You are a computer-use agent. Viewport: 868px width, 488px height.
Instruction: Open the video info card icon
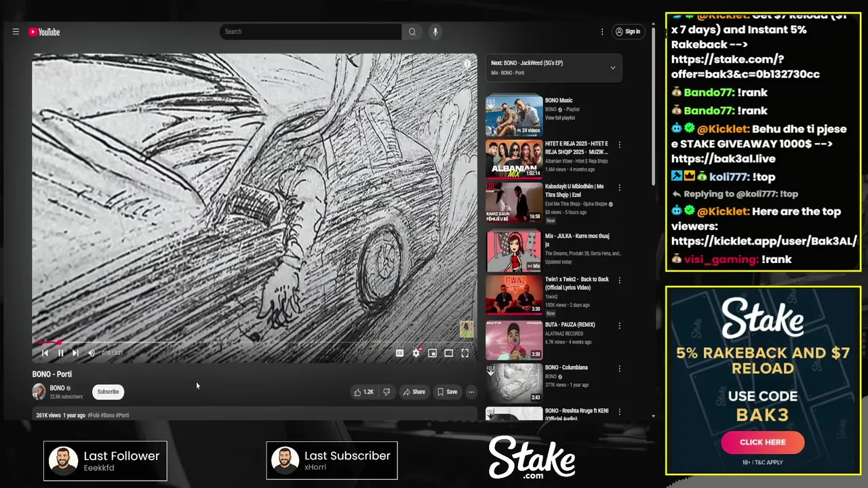pos(467,64)
